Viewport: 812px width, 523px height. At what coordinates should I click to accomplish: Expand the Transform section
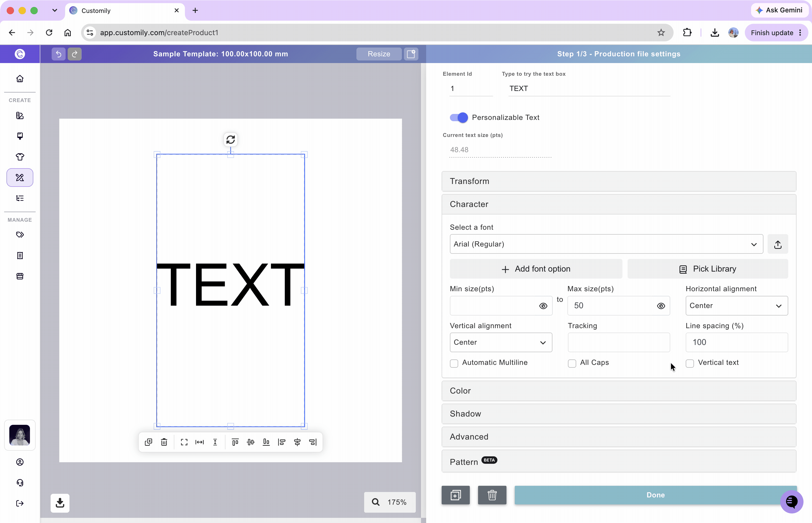click(x=619, y=181)
